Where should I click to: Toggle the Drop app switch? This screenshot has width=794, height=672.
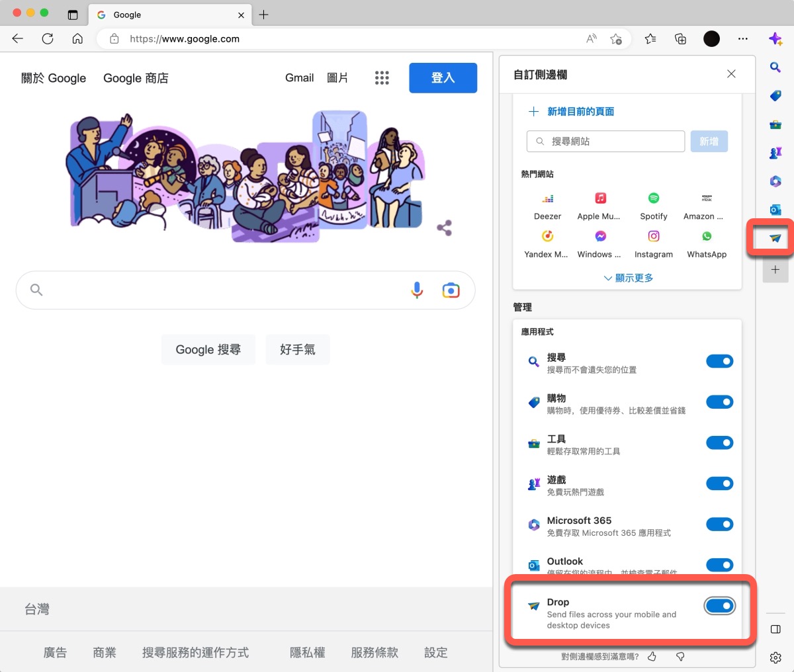[x=719, y=606]
